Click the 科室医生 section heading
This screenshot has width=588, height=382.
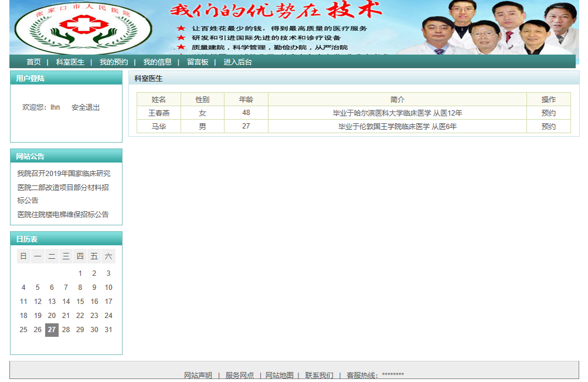click(x=148, y=79)
